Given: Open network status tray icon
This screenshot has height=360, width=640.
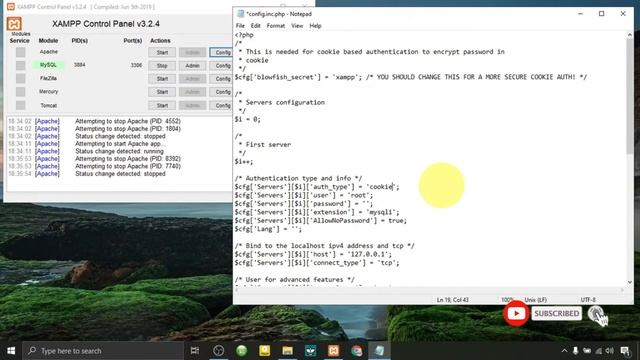Looking at the screenshot, I should 598,351.
